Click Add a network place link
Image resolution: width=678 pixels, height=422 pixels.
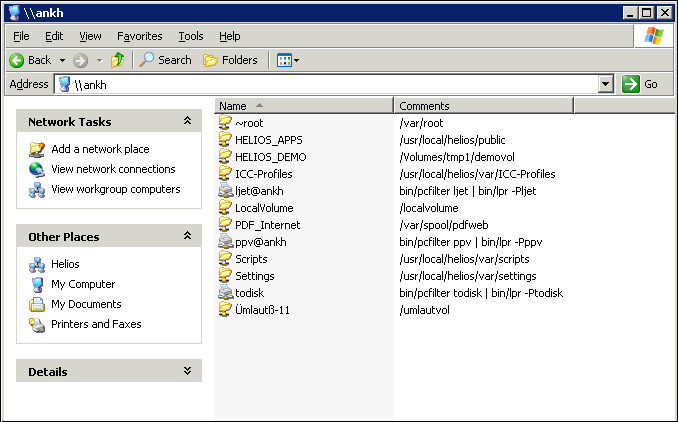100,149
